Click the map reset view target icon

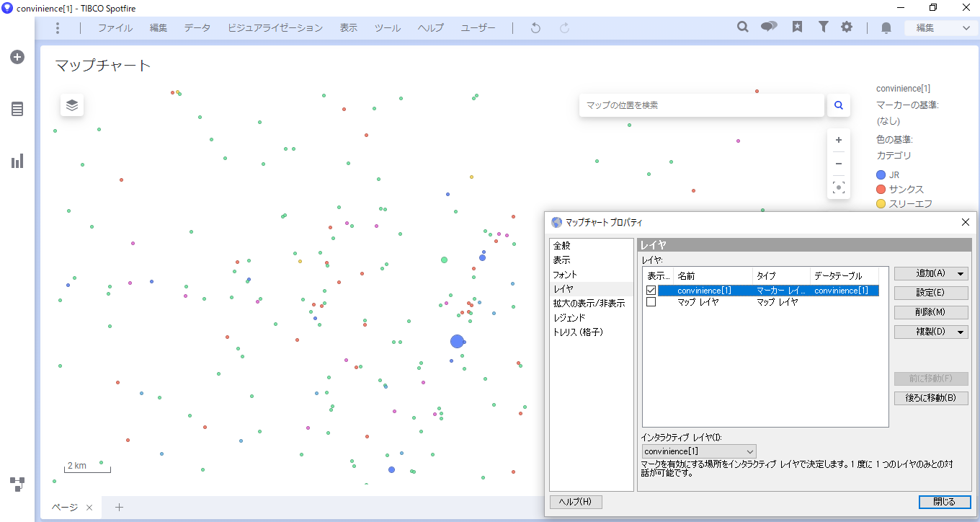coord(839,187)
